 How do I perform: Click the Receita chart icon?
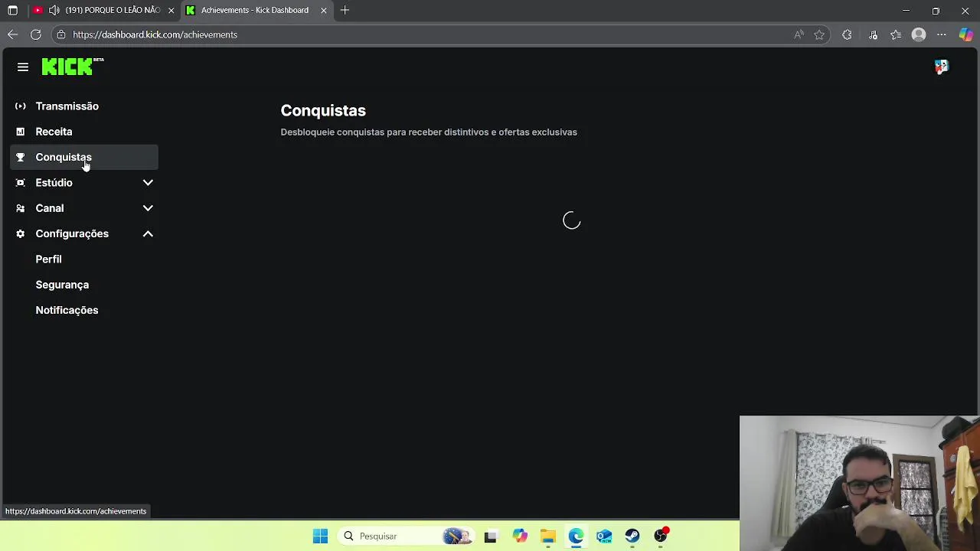click(x=21, y=132)
